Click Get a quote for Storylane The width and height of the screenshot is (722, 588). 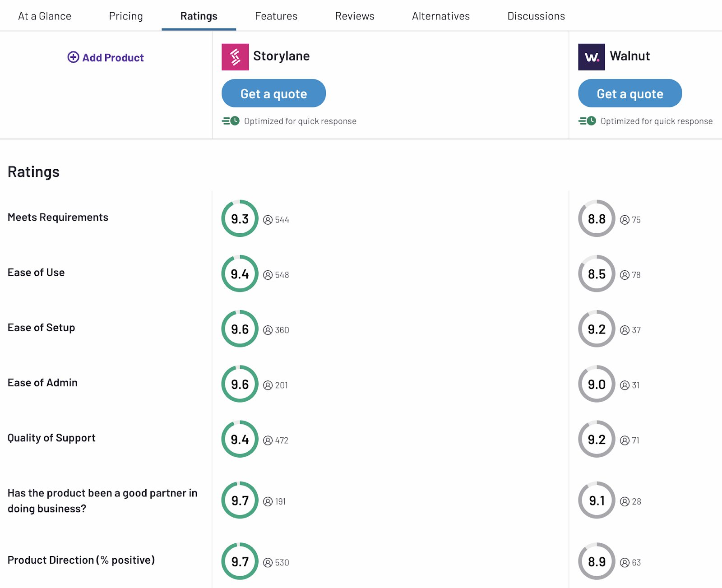point(273,93)
